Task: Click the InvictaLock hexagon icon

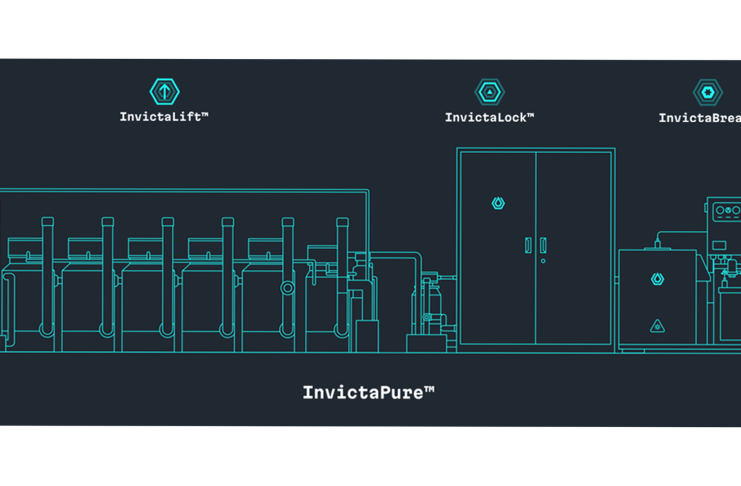Action: click(489, 92)
